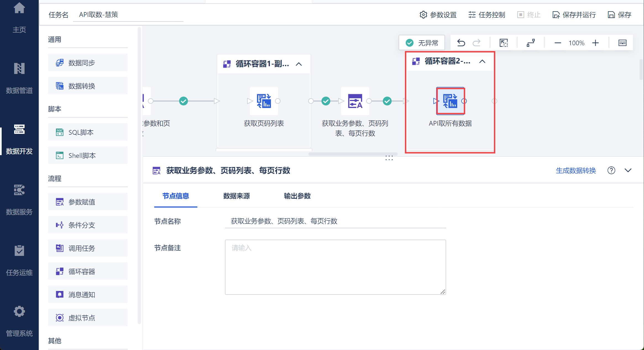644x350 pixels.
Task: Click the canvas horizontal scrollbar
Action: (353, 154)
